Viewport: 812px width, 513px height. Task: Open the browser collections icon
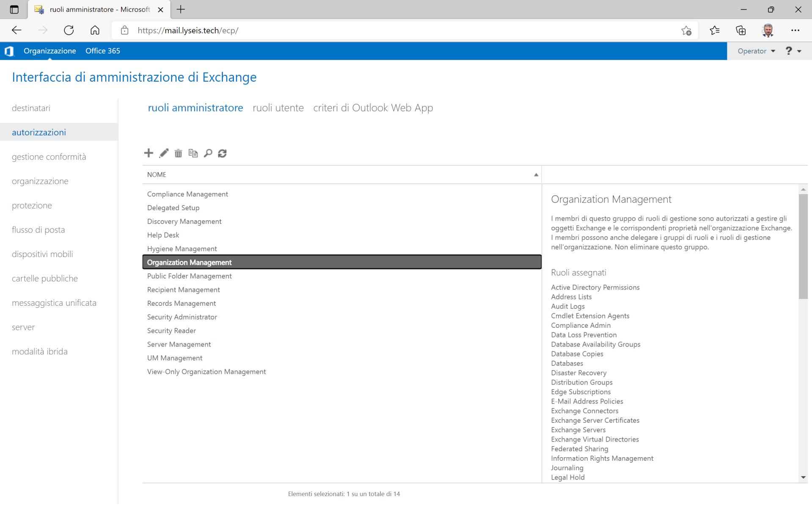[x=741, y=30]
